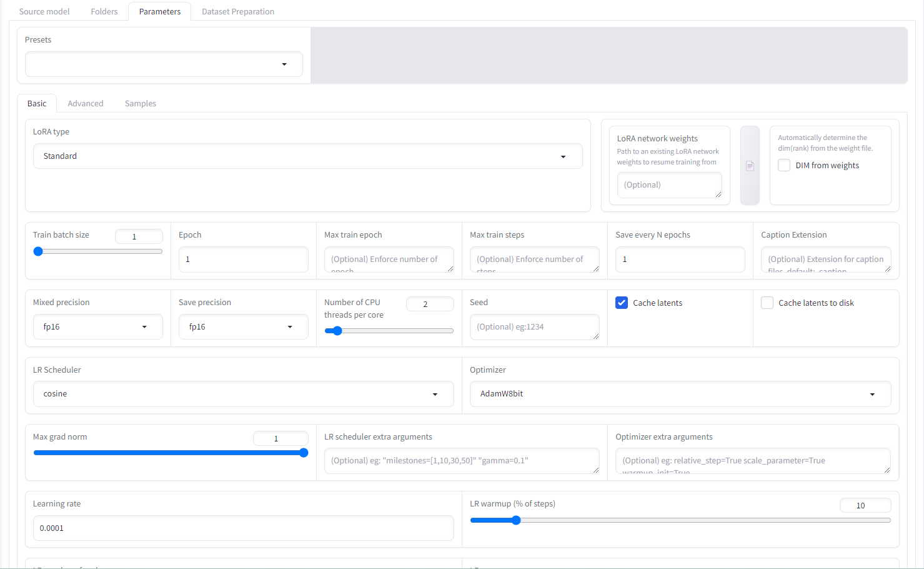Open the Advanced parameters tab
The height and width of the screenshot is (569, 924).
tap(86, 104)
